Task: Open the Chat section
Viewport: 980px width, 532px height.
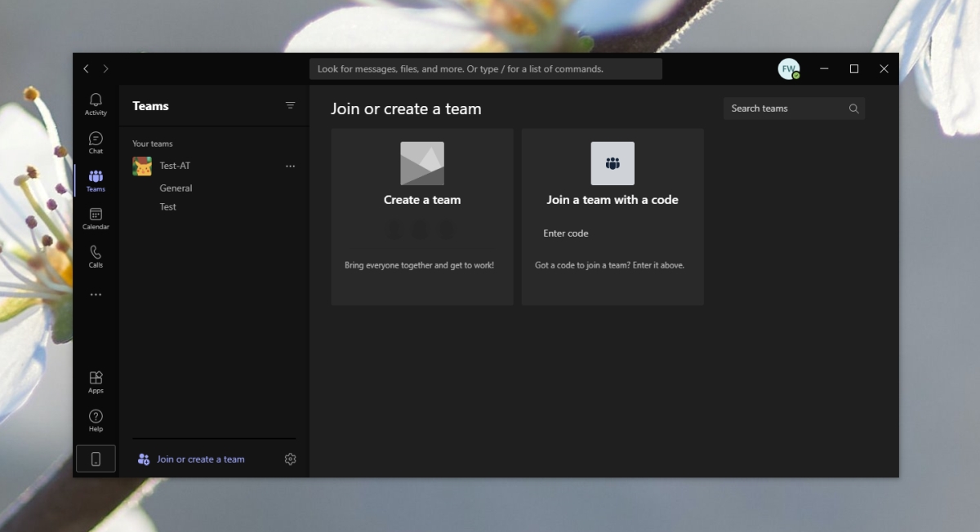Action: [96, 143]
